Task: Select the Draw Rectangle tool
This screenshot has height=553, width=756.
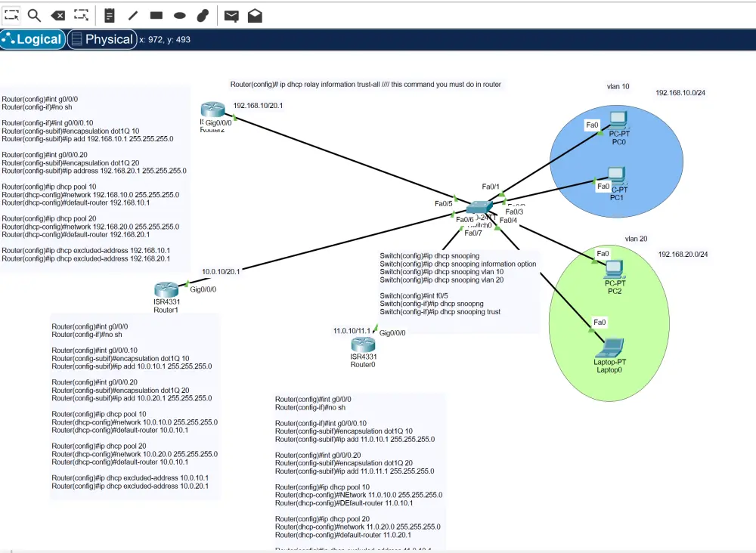Action: click(x=156, y=15)
